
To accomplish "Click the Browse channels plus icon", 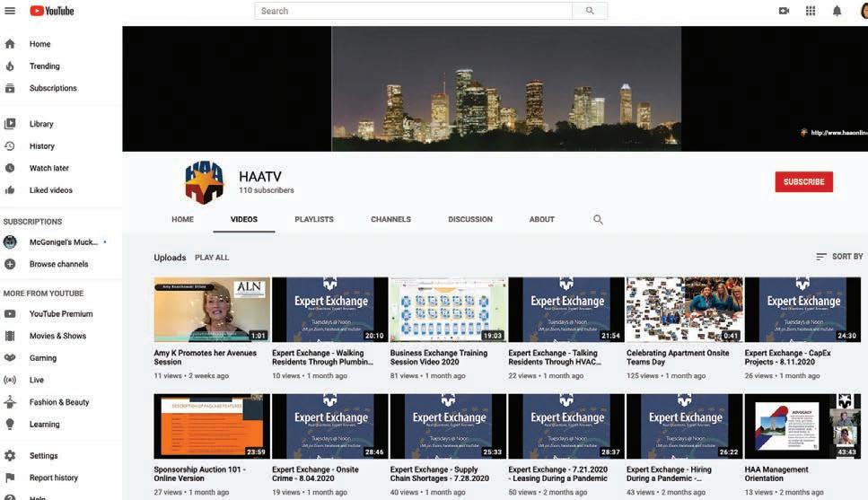I will coord(10,264).
